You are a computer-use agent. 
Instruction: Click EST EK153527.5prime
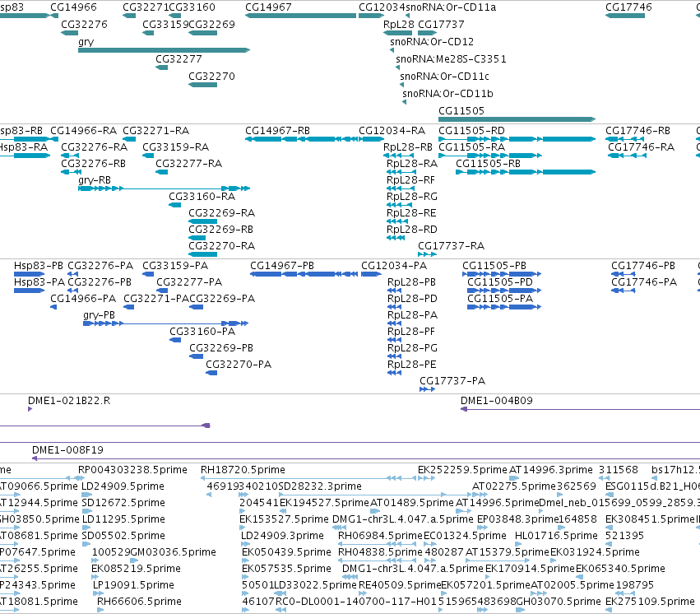point(284,519)
